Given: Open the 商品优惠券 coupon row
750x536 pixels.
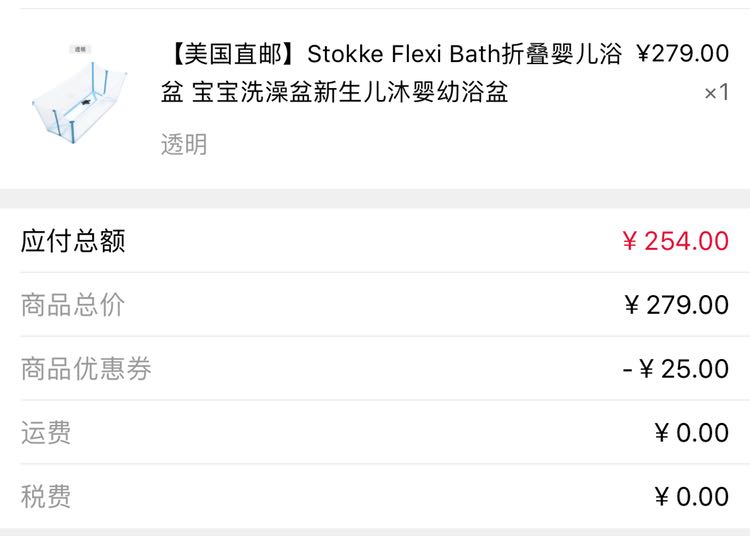Looking at the screenshot, I should tap(375, 369).
